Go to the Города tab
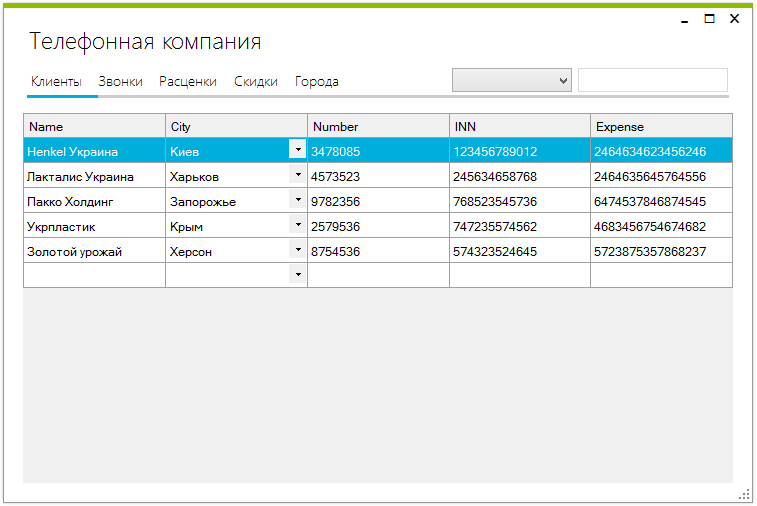This screenshot has height=506, width=757. coord(317,81)
